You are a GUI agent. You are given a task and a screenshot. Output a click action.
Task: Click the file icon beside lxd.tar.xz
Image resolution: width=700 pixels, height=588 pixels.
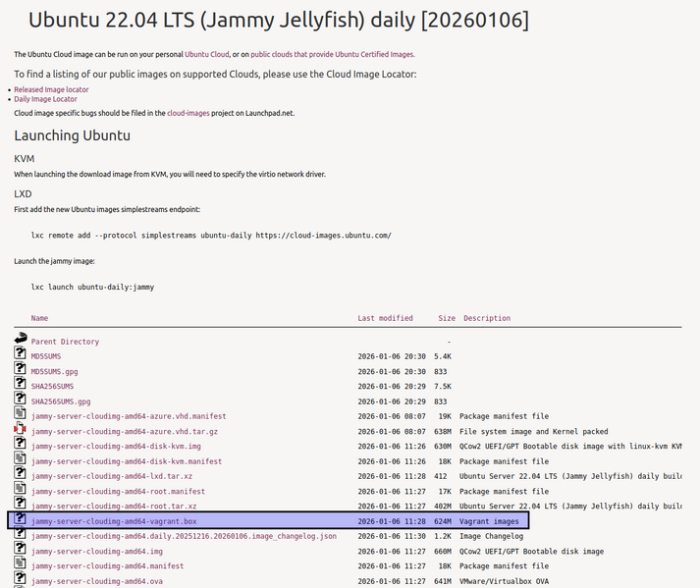pos(20,472)
